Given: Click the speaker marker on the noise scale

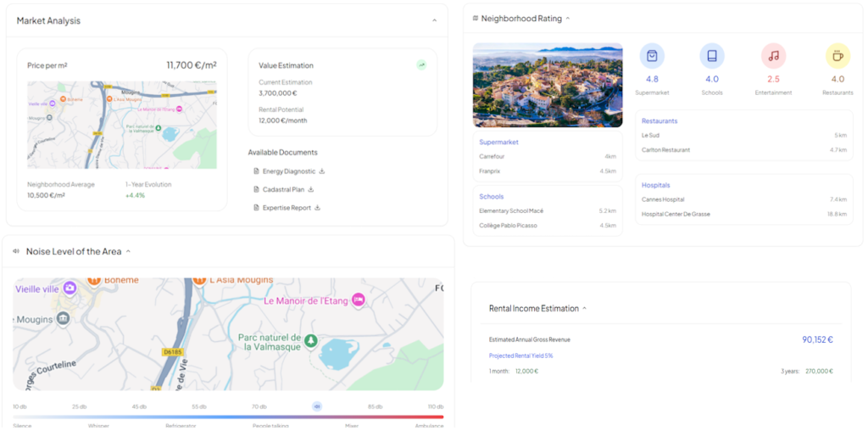Looking at the screenshot, I should pos(317,406).
